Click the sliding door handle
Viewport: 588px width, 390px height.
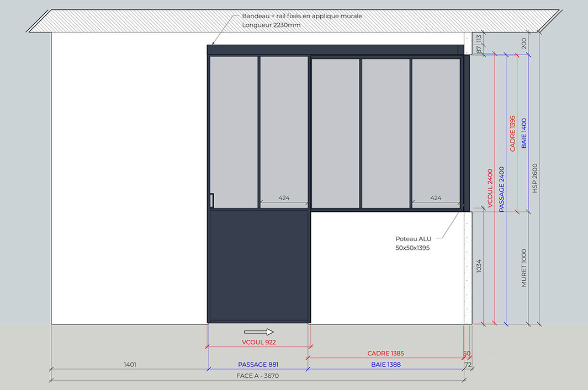(x=212, y=200)
